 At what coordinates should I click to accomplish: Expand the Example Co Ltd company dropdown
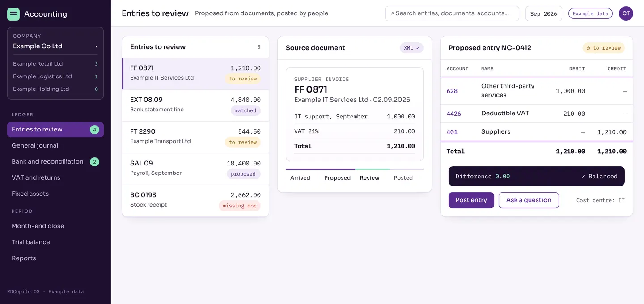point(55,46)
